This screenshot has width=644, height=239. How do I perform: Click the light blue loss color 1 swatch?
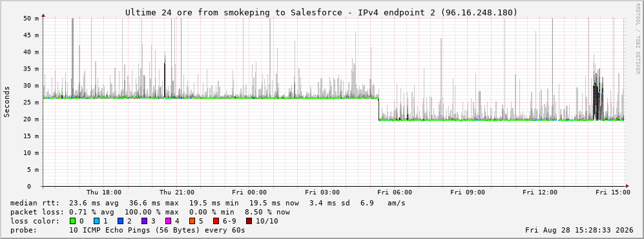pyautogui.click(x=96, y=221)
